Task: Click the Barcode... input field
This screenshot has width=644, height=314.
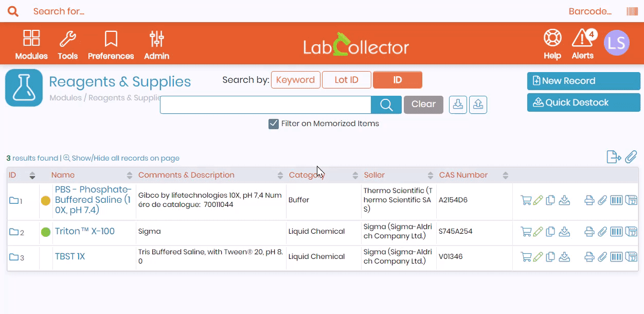Action: (590, 11)
